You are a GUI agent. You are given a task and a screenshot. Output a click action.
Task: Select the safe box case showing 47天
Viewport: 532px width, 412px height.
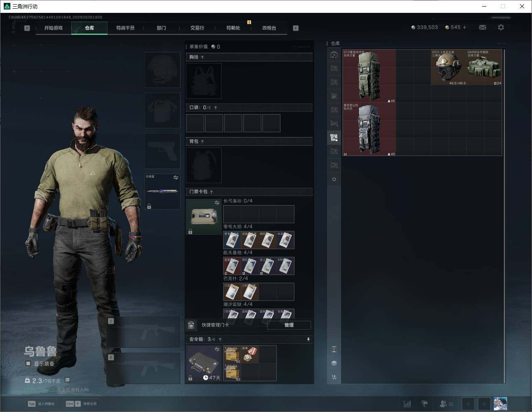point(204,363)
